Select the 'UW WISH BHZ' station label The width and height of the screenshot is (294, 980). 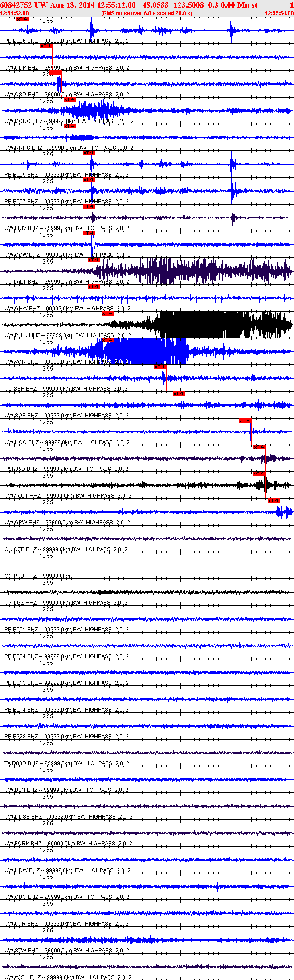[23, 977]
